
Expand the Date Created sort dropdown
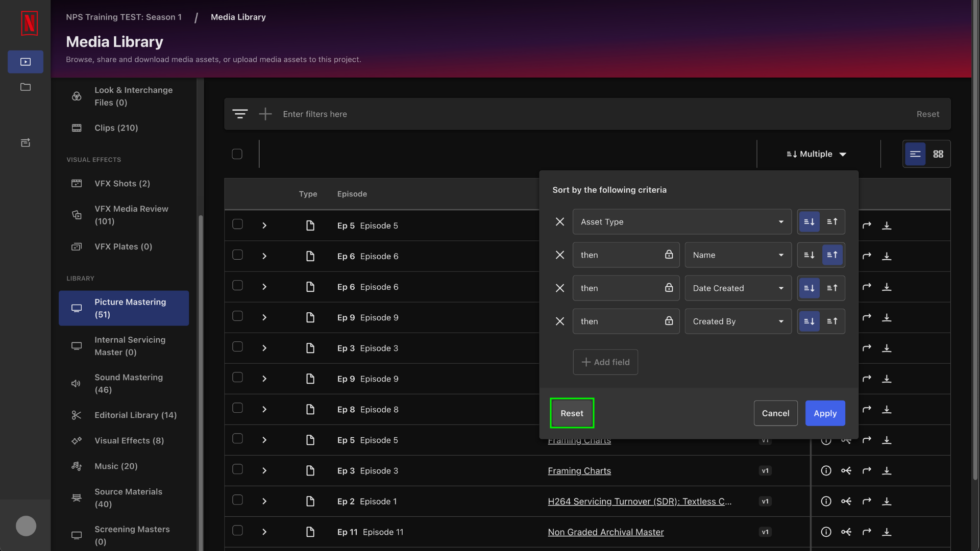point(738,288)
